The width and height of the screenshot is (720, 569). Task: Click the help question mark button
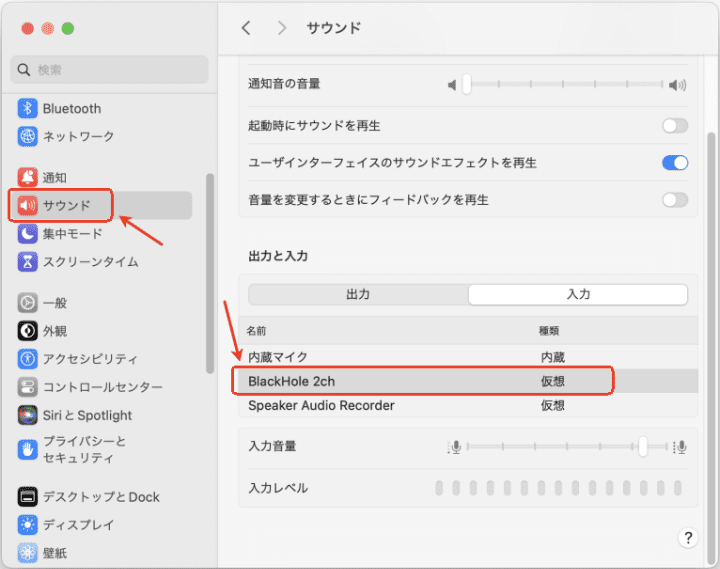click(x=688, y=538)
